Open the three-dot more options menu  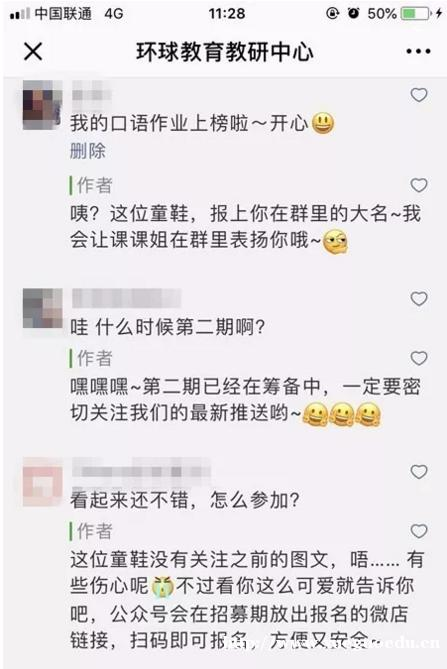click(418, 52)
